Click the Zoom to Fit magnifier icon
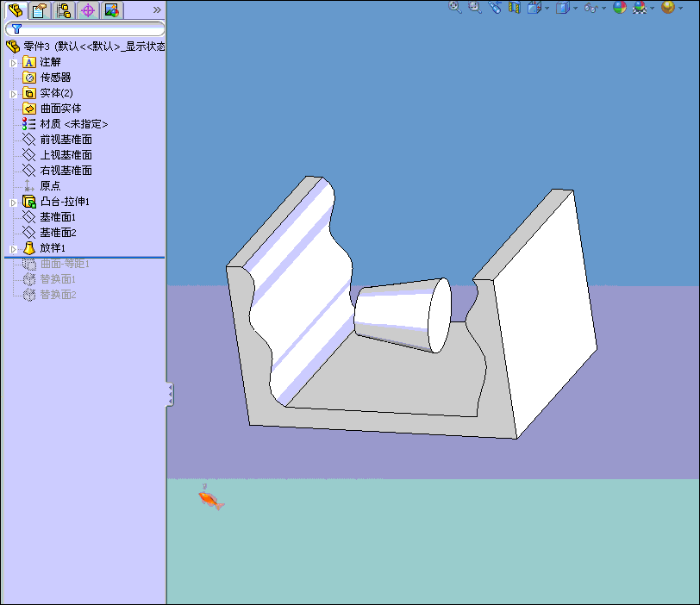Screen dimensions: 700x605 pos(455,7)
